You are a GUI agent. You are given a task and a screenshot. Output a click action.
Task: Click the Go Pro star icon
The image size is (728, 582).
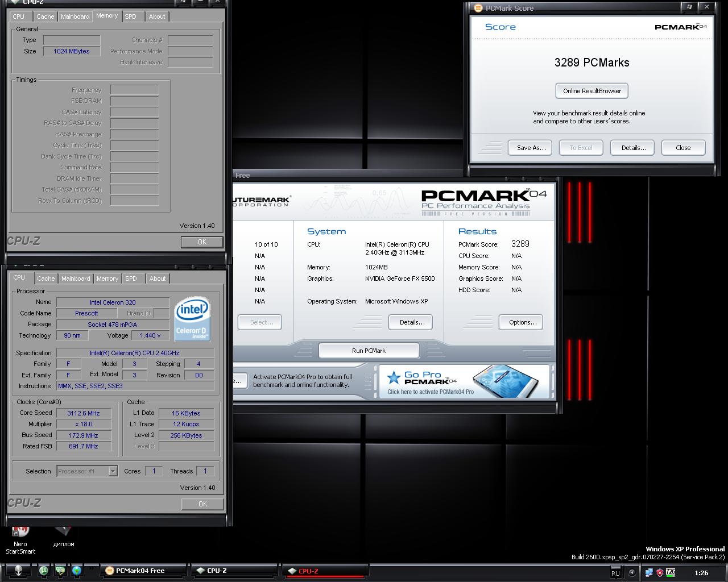click(x=394, y=377)
